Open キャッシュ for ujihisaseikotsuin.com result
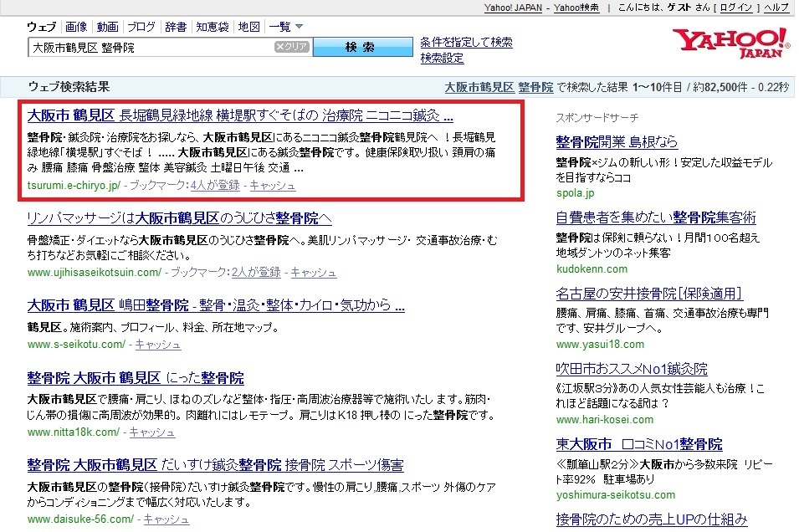 [314, 272]
